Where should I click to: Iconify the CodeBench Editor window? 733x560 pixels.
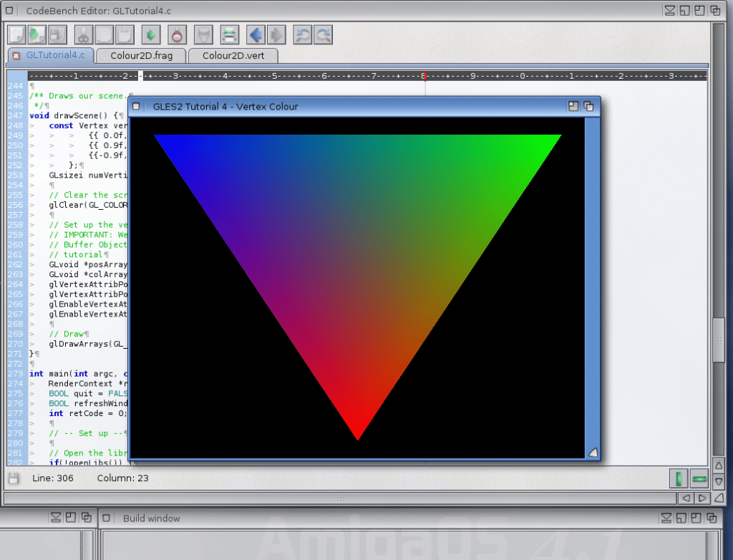click(x=670, y=10)
